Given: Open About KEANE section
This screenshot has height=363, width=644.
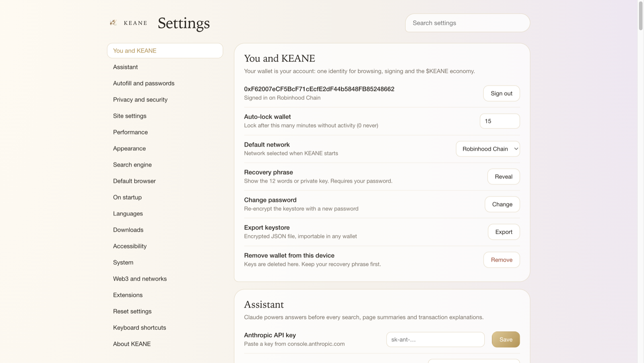Looking at the screenshot, I should pyautogui.click(x=165, y=344).
